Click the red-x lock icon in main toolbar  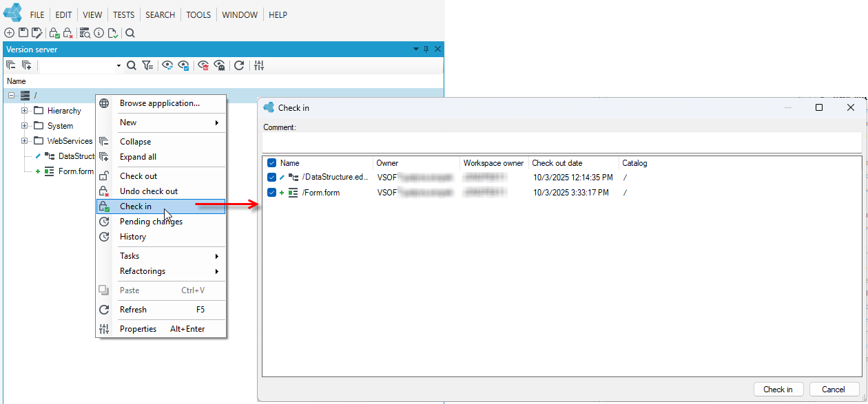pos(68,32)
